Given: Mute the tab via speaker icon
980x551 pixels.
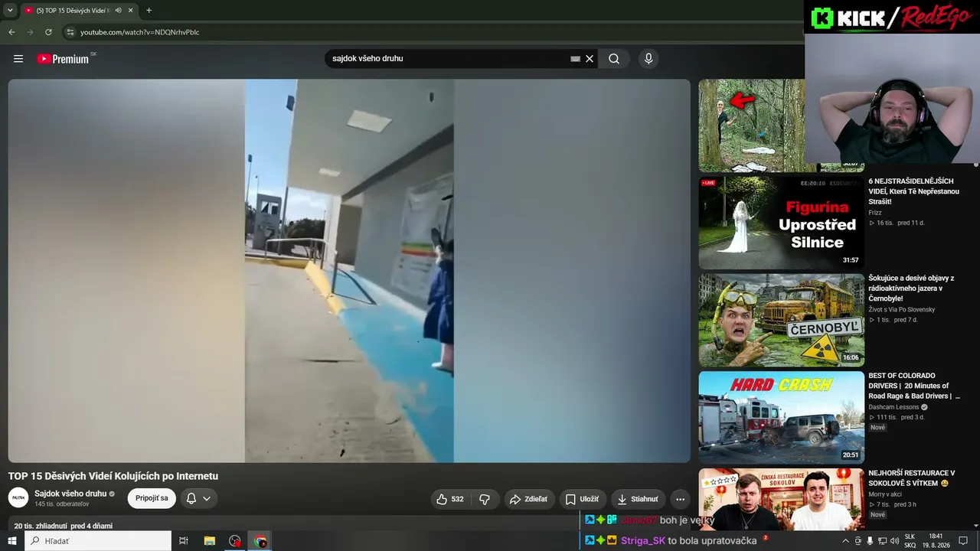Looking at the screenshot, I should click(x=118, y=11).
